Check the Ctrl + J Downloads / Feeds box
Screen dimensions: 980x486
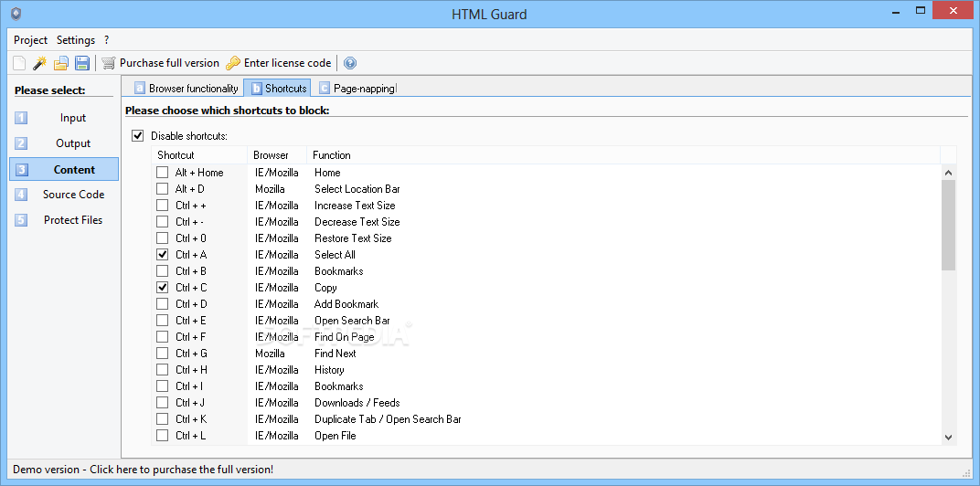click(x=163, y=403)
